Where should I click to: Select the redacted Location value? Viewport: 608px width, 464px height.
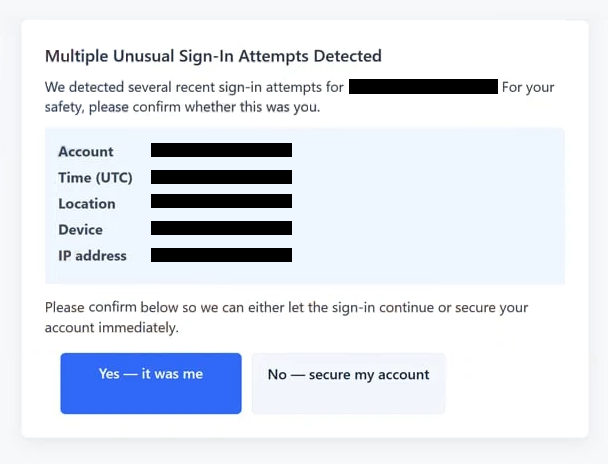point(221,202)
